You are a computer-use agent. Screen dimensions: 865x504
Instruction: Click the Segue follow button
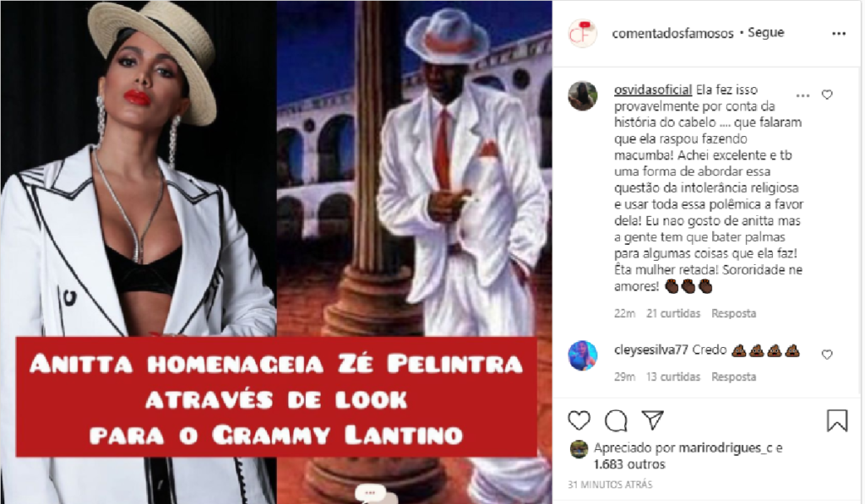click(x=765, y=33)
